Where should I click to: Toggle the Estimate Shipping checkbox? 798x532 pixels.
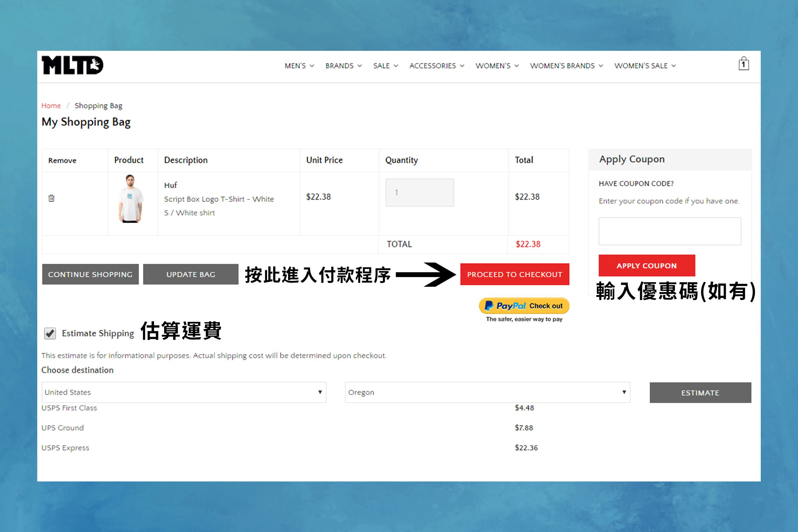click(x=50, y=333)
